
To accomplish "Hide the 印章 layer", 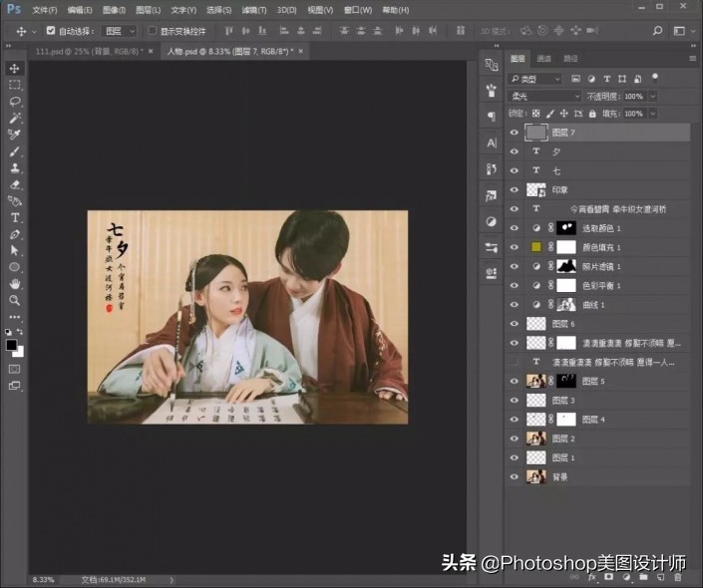I will pos(515,189).
